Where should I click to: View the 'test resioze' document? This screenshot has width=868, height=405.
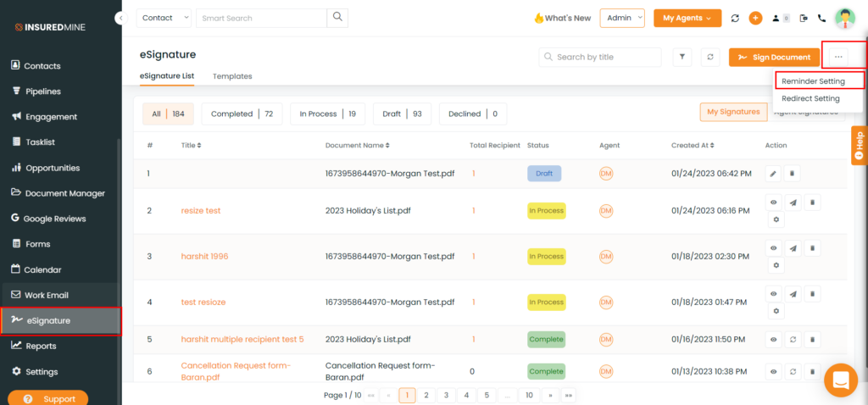pos(773,294)
